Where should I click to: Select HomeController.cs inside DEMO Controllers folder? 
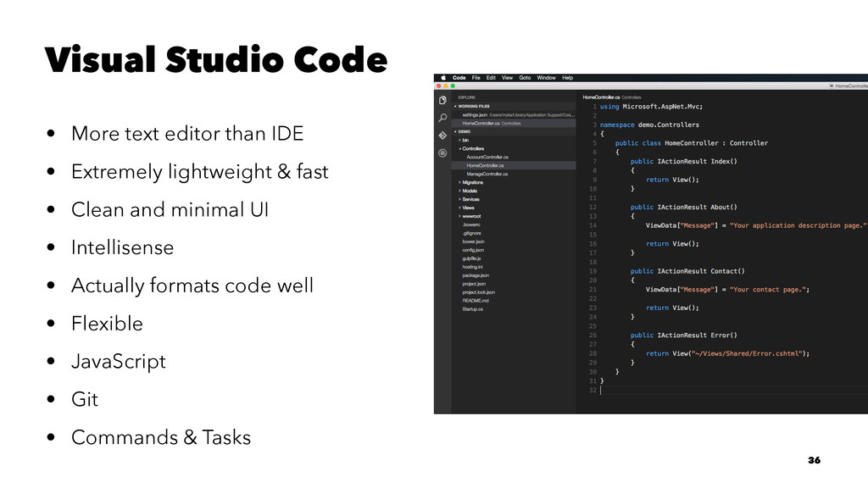(x=514, y=165)
